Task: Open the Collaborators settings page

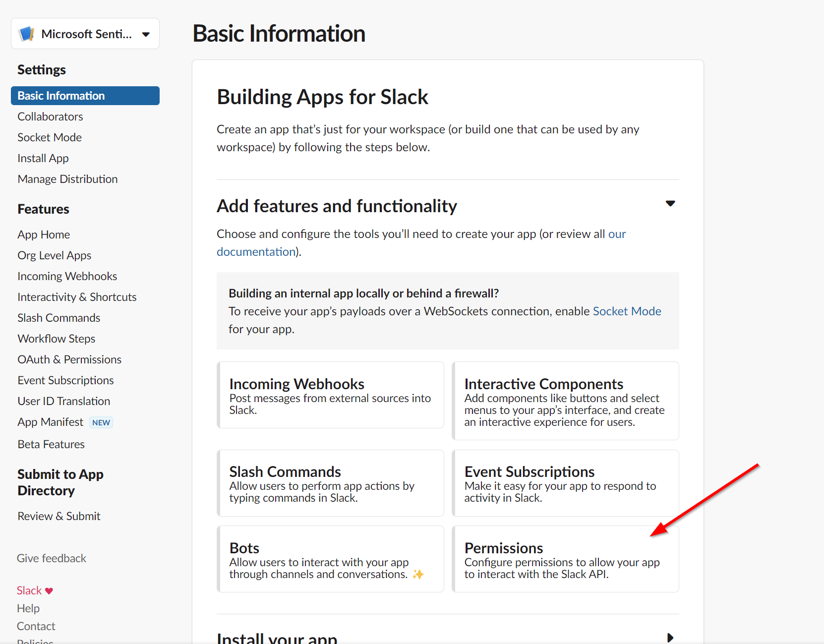Action: tap(50, 117)
